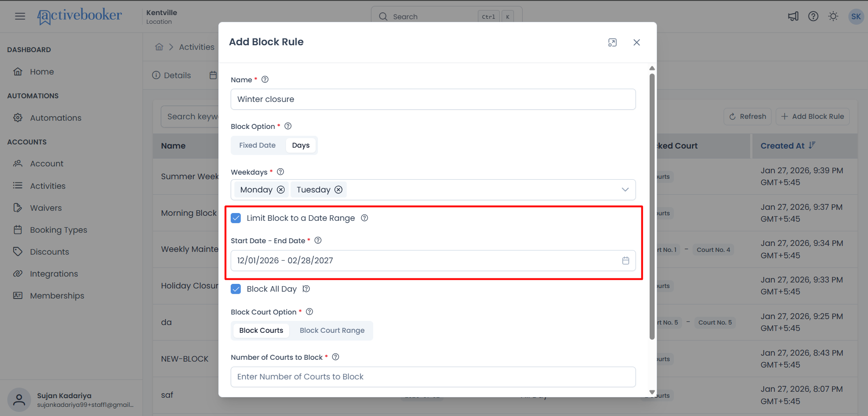Select the Block Courts option
The width and height of the screenshot is (868, 416).
[261, 331]
